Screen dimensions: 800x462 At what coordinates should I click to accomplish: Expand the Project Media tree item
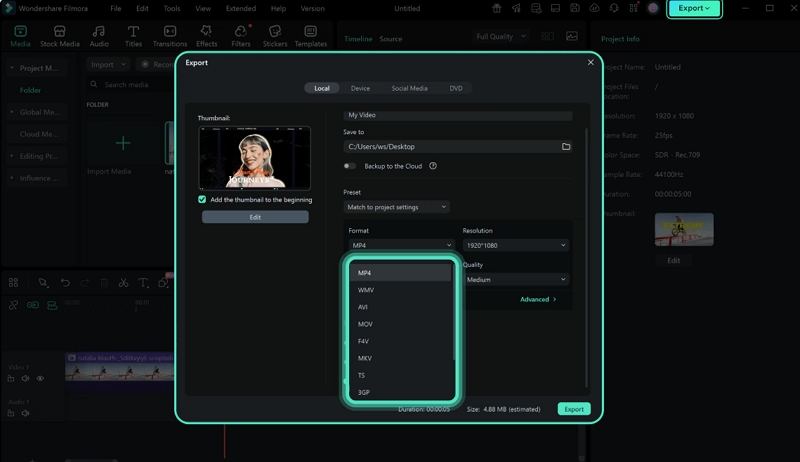tap(12, 68)
